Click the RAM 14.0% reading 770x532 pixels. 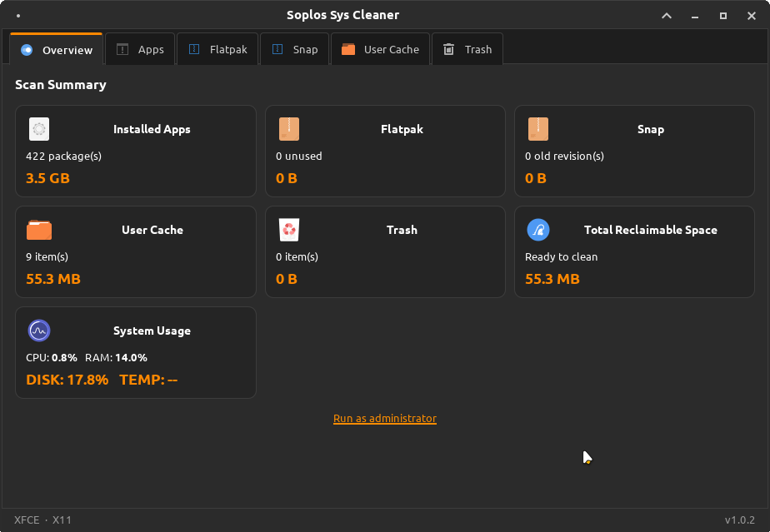pyautogui.click(x=116, y=358)
